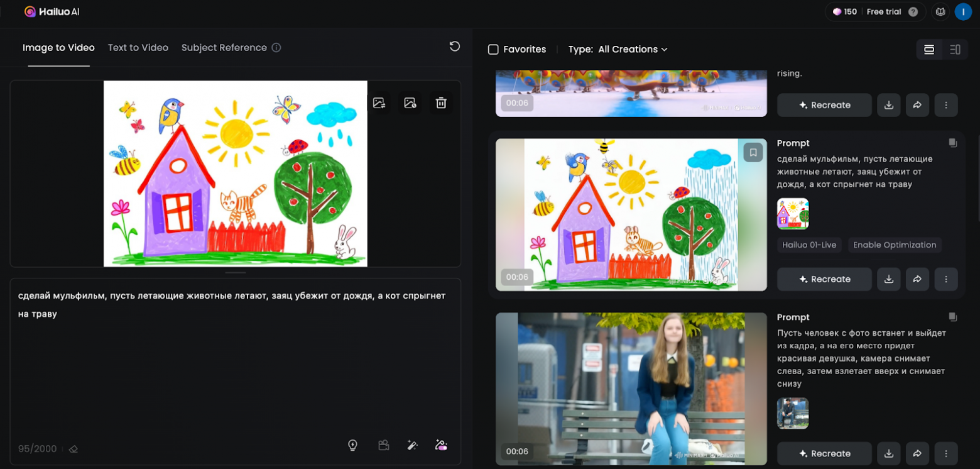Screen dimensions: 980x469
Task: Delete the uploaded drawing with trash icon
Action: pyautogui.click(x=441, y=103)
